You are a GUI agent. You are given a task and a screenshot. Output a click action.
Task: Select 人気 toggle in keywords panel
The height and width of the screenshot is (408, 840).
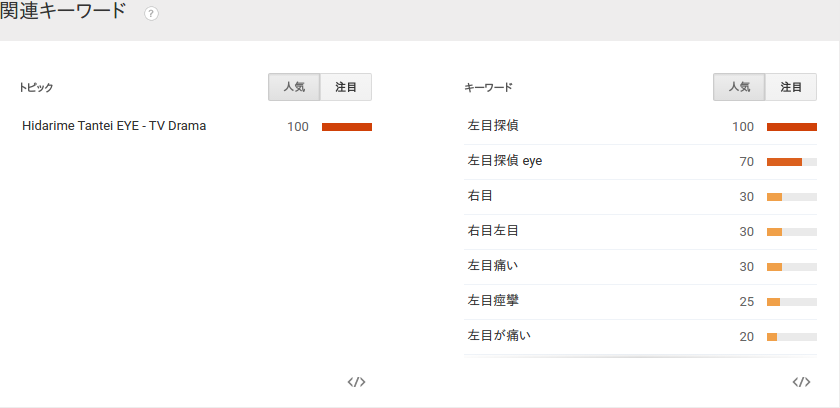(x=739, y=87)
